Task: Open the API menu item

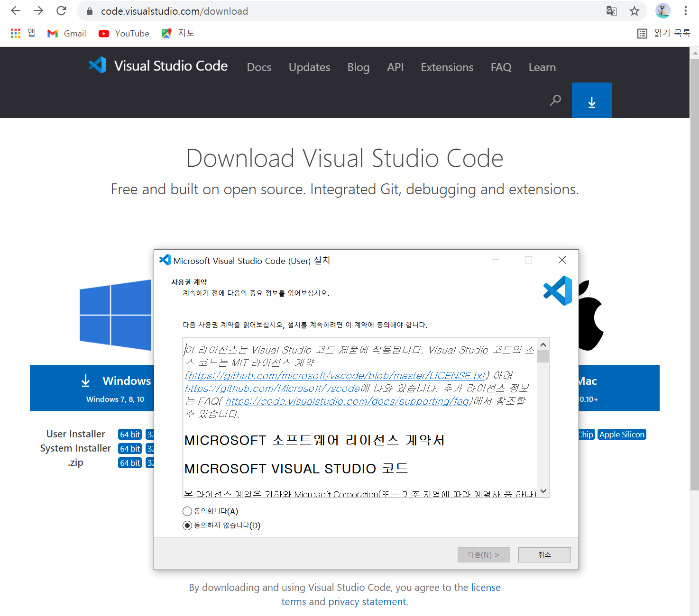Action: [x=395, y=67]
